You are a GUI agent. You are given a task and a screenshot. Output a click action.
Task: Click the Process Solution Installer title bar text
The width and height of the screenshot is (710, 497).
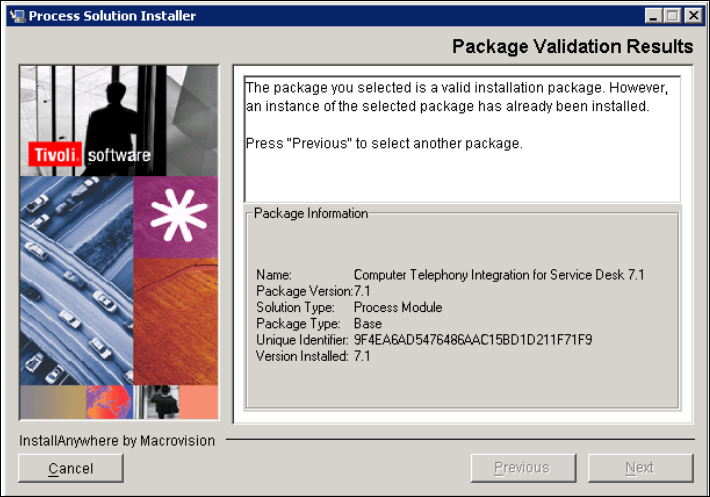click(x=112, y=15)
